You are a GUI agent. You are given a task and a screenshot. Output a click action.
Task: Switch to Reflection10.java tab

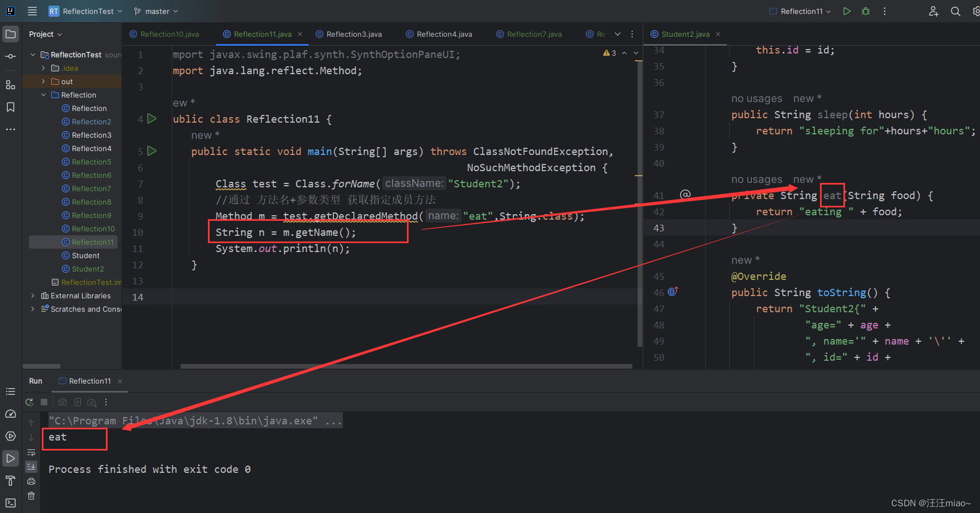(x=164, y=34)
